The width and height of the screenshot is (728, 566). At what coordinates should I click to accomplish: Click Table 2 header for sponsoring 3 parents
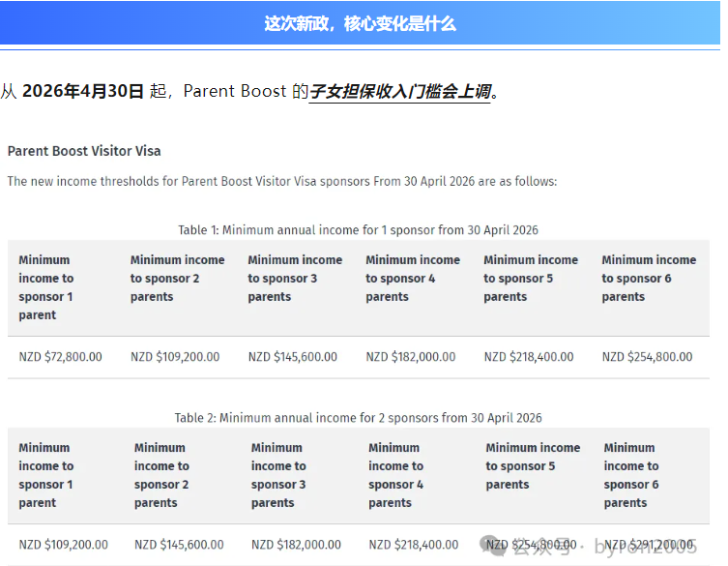pyautogui.click(x=278, y=475)
